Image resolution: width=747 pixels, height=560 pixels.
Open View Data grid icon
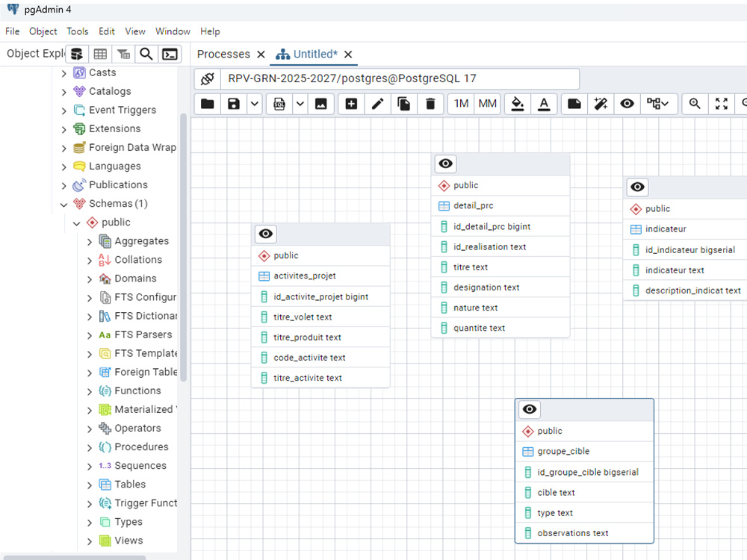pyautogui.click(x=100, y=55)
